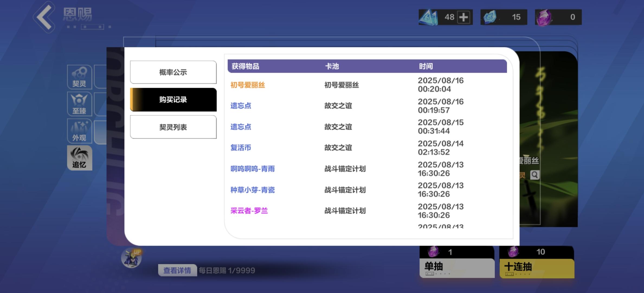Viewport: 644px width, 293px height.
Task: Click the 时间 column header
Action: tap(426, 66)
